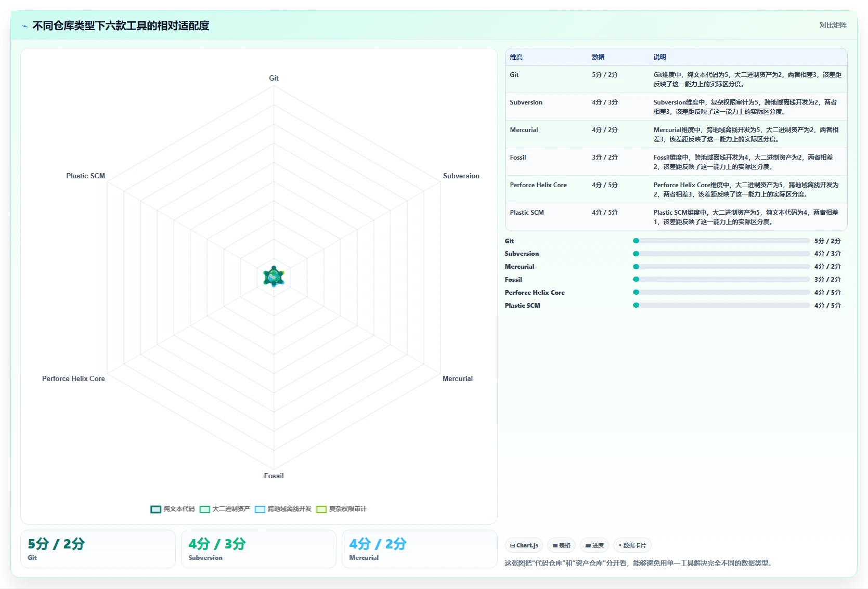Viewport: 868px width, 589px height.
Task: Click Perforce Helix Core axis label on radar
Action: 73,378
